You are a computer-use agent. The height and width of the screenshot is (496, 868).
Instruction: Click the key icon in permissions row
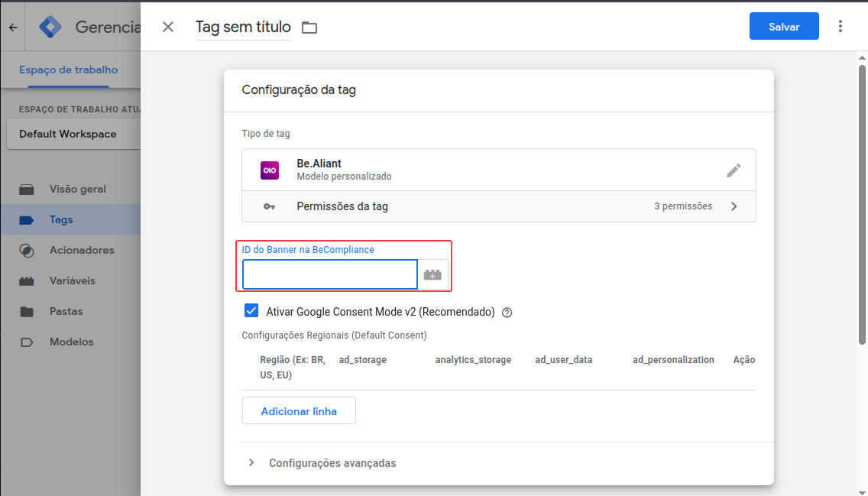(x=270, y=206)
